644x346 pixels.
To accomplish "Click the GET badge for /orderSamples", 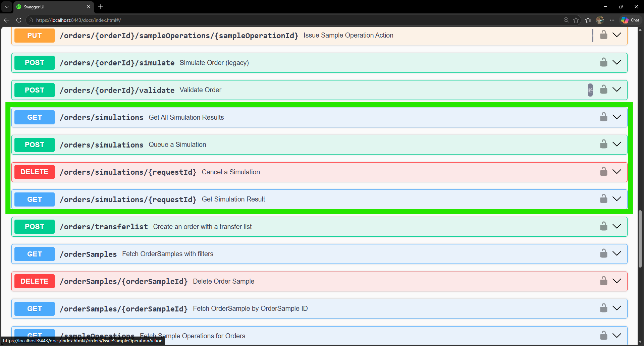I will pos(35,254).
